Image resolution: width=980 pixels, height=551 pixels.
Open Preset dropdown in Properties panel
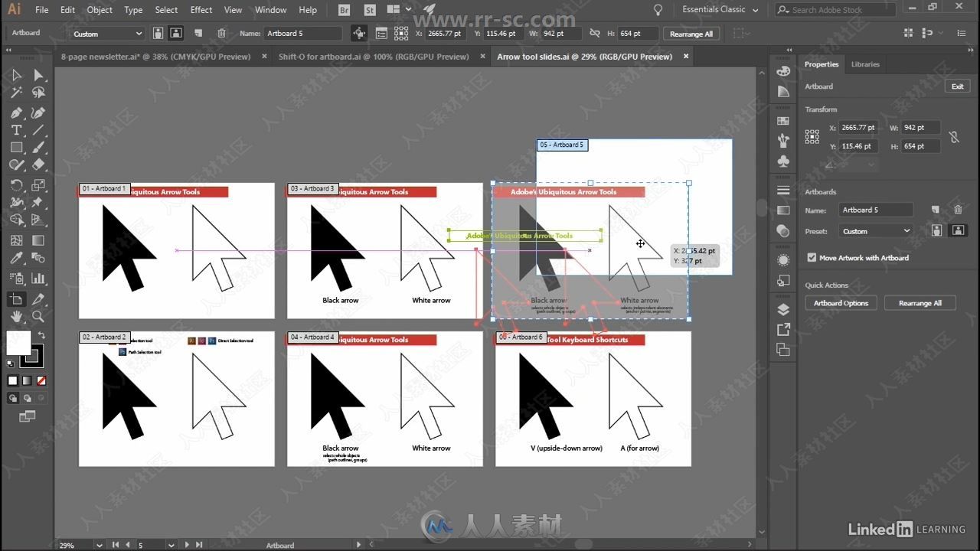click(875, 231)
